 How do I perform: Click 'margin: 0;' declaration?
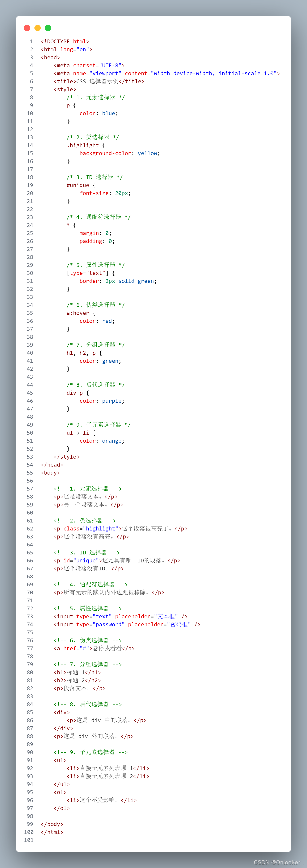pyautogui.click(x=96, y=233)
